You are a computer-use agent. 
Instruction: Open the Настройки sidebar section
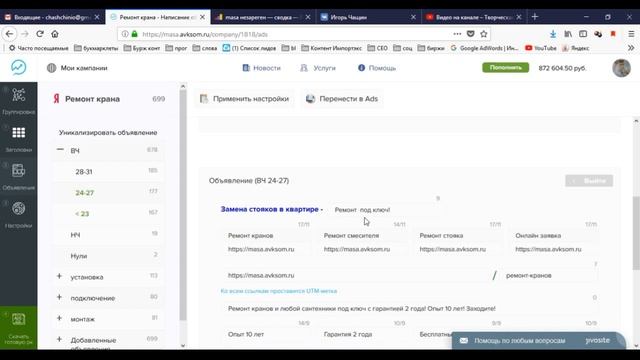click(x=18, y=214)
